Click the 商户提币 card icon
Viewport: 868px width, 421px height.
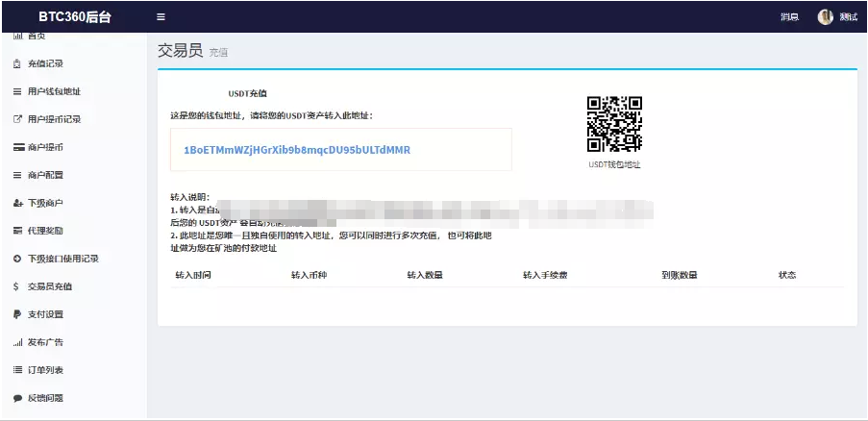pos(17,148)
